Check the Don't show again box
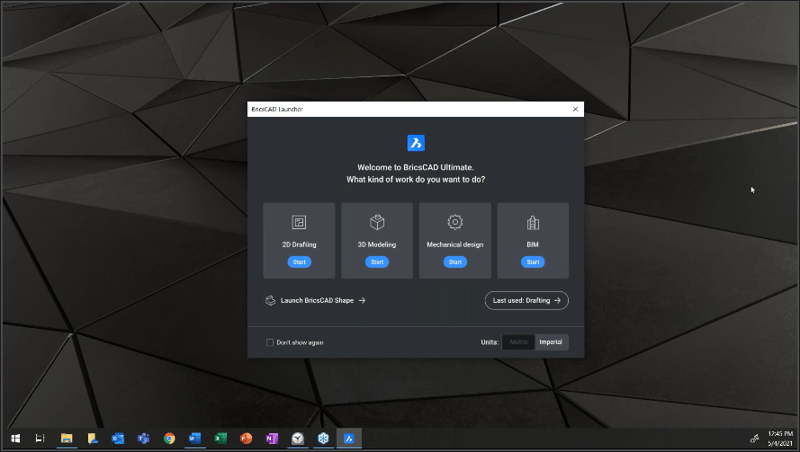 click(x=270, y=342)
